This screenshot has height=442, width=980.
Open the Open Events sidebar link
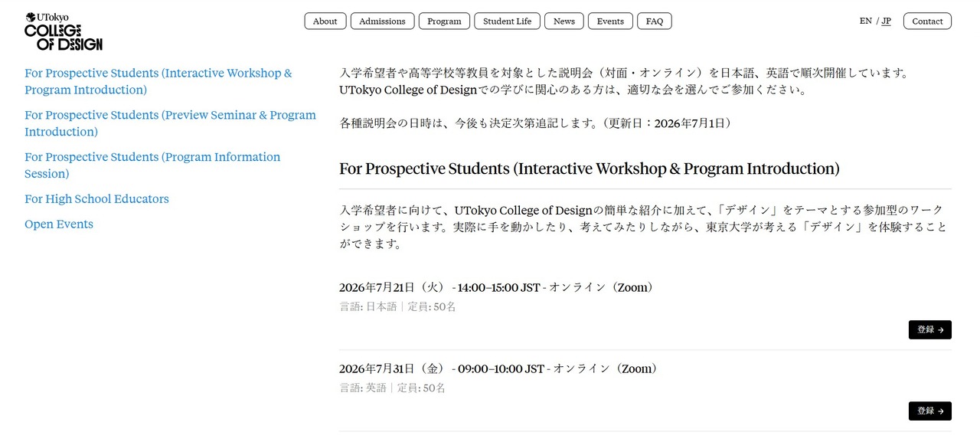[x=59, y=224]
